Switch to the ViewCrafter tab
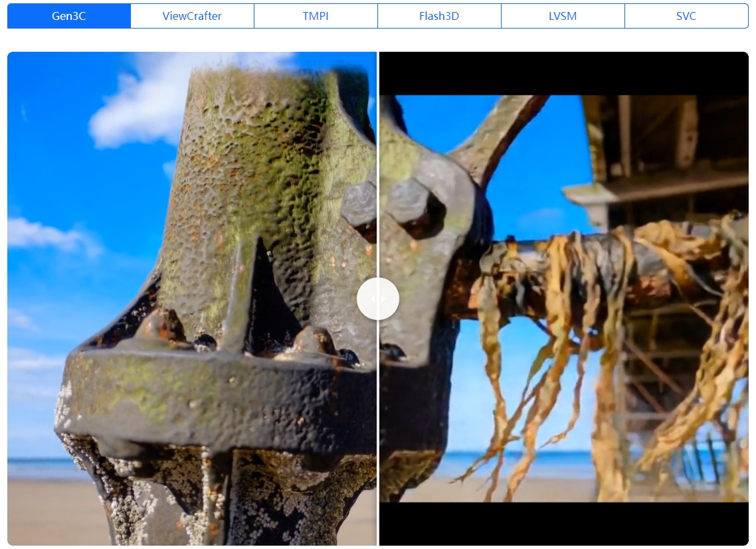 (x=192, y=16)
